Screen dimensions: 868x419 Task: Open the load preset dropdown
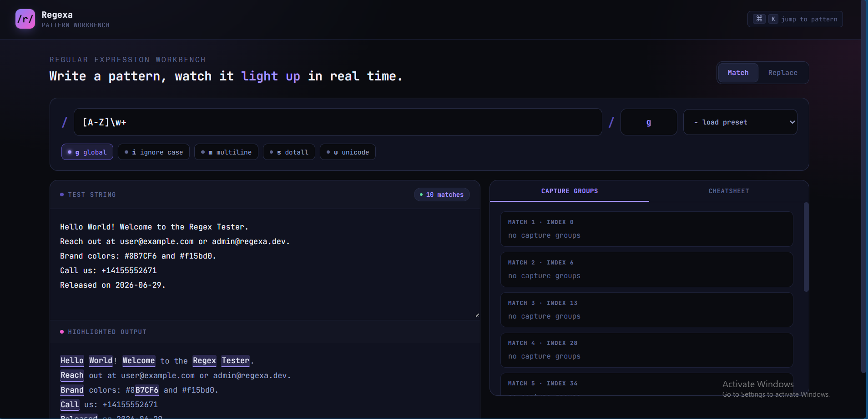(740, 122)
